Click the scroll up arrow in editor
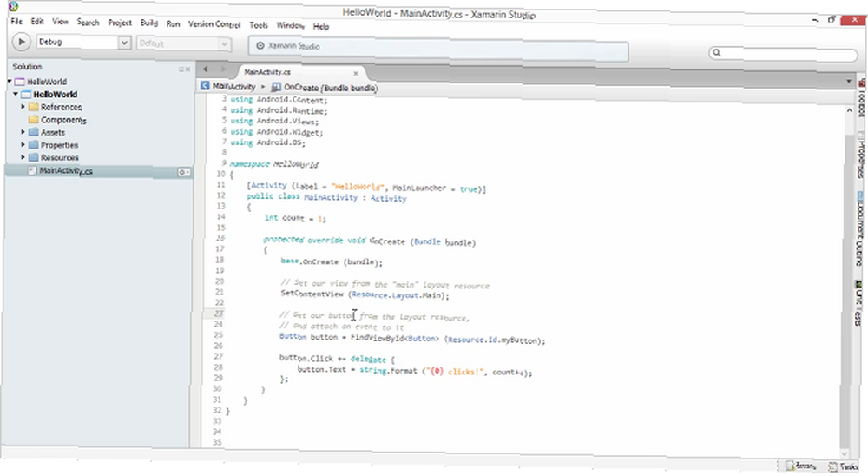This screenshot has width=868, height=476. click(x=849, y=111)
